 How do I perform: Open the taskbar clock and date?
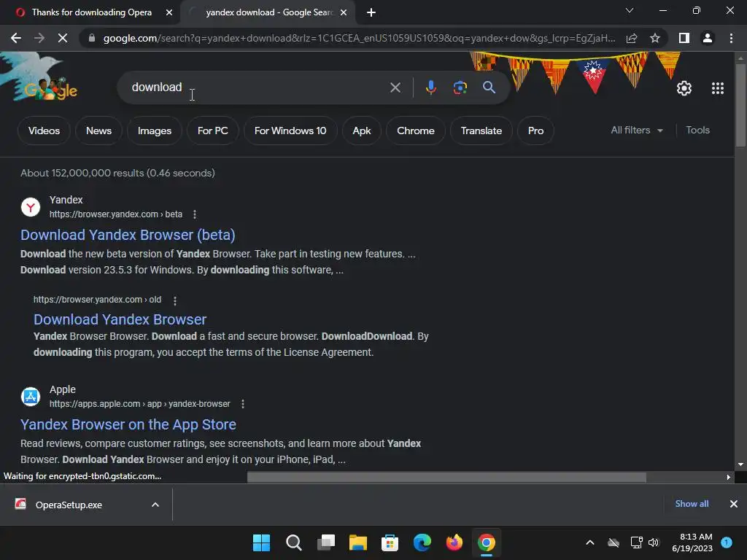click(692, 542)
